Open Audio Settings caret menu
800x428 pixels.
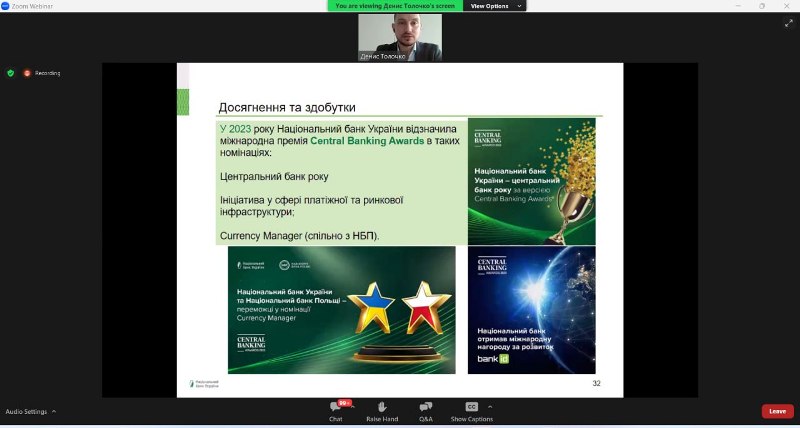click(x=54, y=411)
